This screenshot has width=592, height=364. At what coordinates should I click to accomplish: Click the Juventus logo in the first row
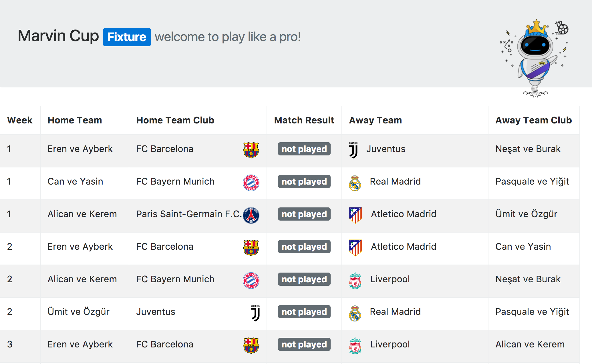[x=353, y=150]
